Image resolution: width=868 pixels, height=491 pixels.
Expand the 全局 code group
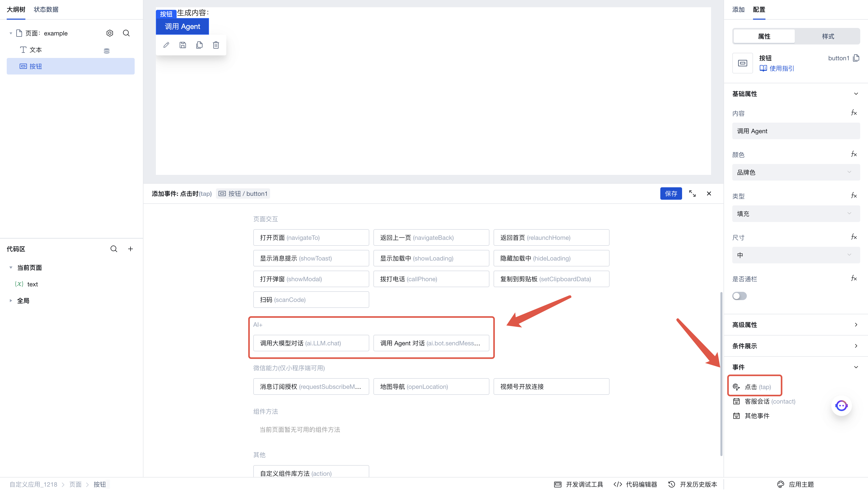coord(11,300)
